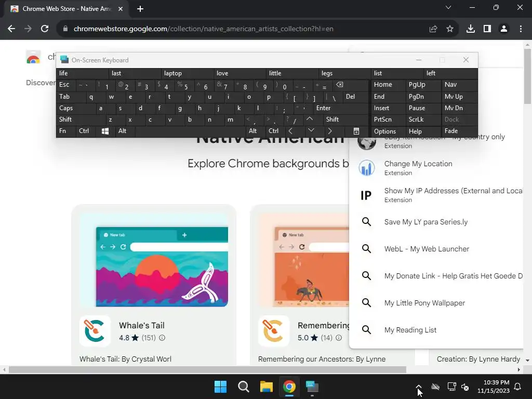Viewport: 532px width, 399px height.
Task: Select 'WebL - My Web Launcher' suggestion
Action: pos(436,249)
